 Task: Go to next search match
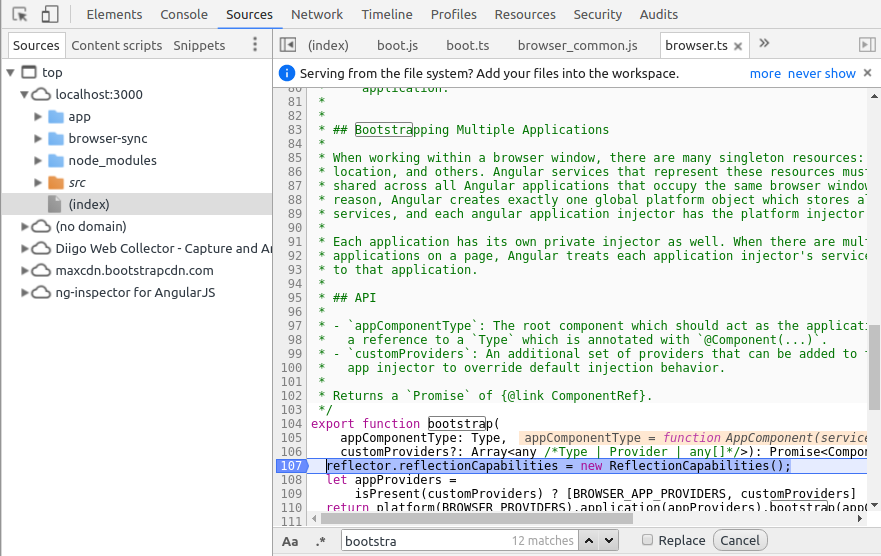608,541
